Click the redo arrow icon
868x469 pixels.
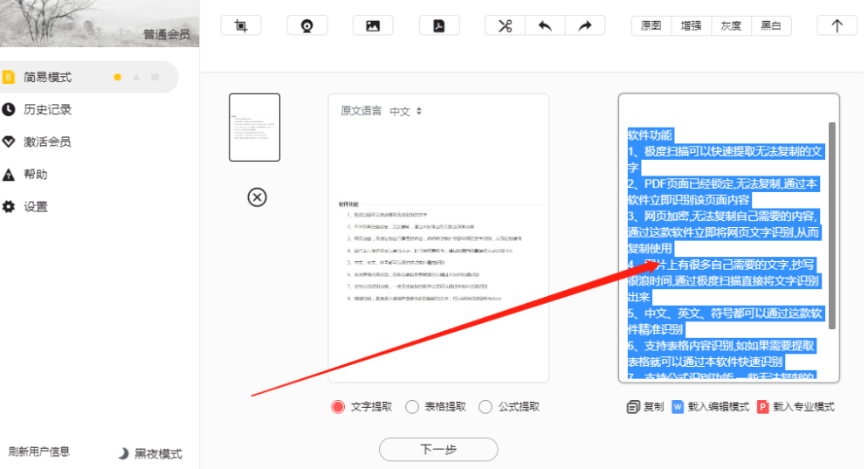[585, 25]
